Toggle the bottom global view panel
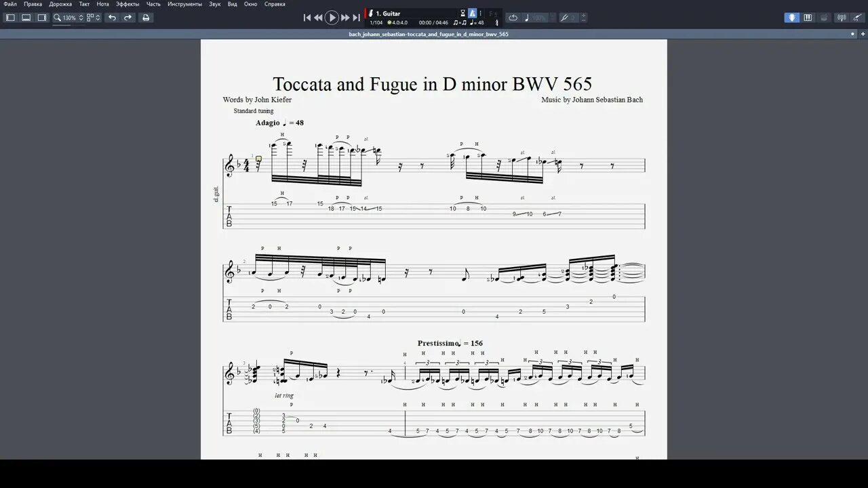Viewport: 868px width, 488px height. [26, 18]
